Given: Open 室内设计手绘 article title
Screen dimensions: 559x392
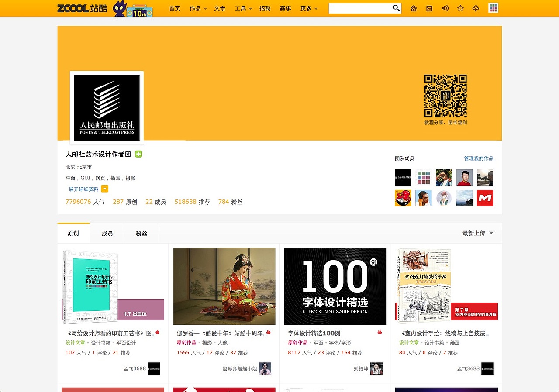Looking at the screenshot, I should pos(444,333).
